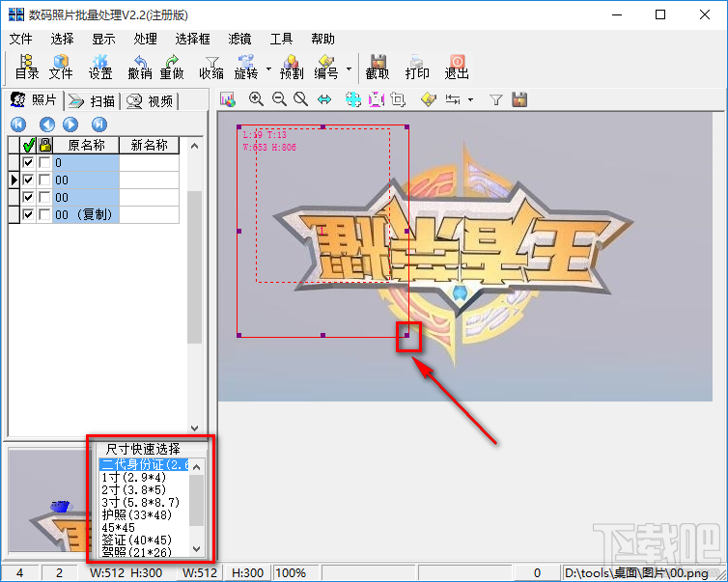This screenshot has width=728, height=582.
Task: Open the histogram chart icon in image toolbar
Action: (x=228, y=99)
